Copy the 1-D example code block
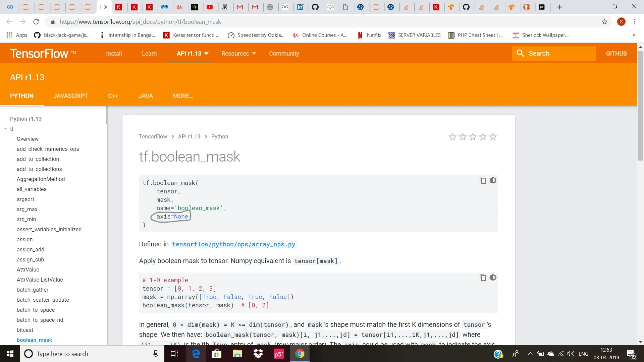Screen dimensions: 644x362 point(483,278)
